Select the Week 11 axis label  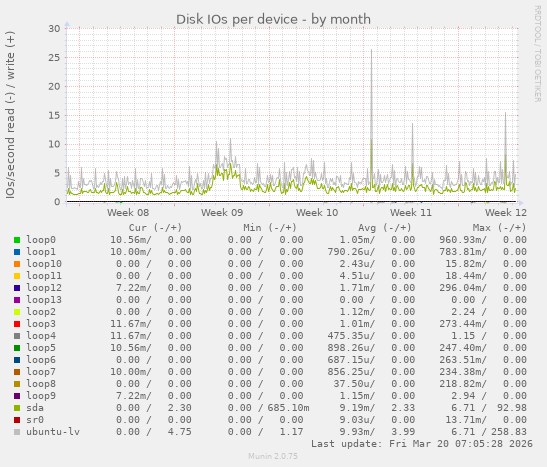(x=411, y=212)
